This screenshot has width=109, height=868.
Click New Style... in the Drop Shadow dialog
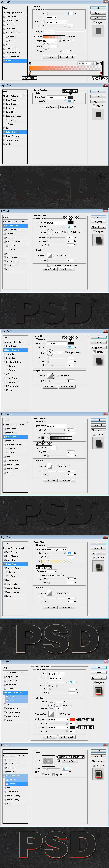coord(98,227)
